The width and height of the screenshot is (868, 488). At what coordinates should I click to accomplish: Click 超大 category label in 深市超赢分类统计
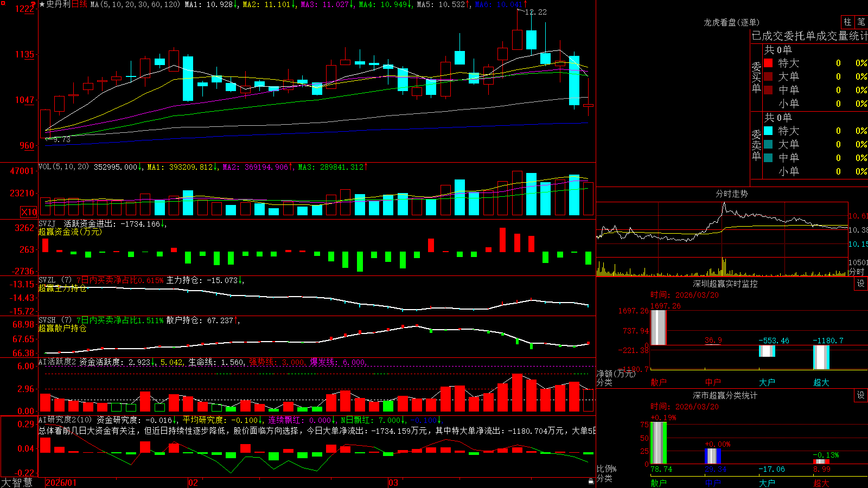pyautogui.click(x=821, y=483)
